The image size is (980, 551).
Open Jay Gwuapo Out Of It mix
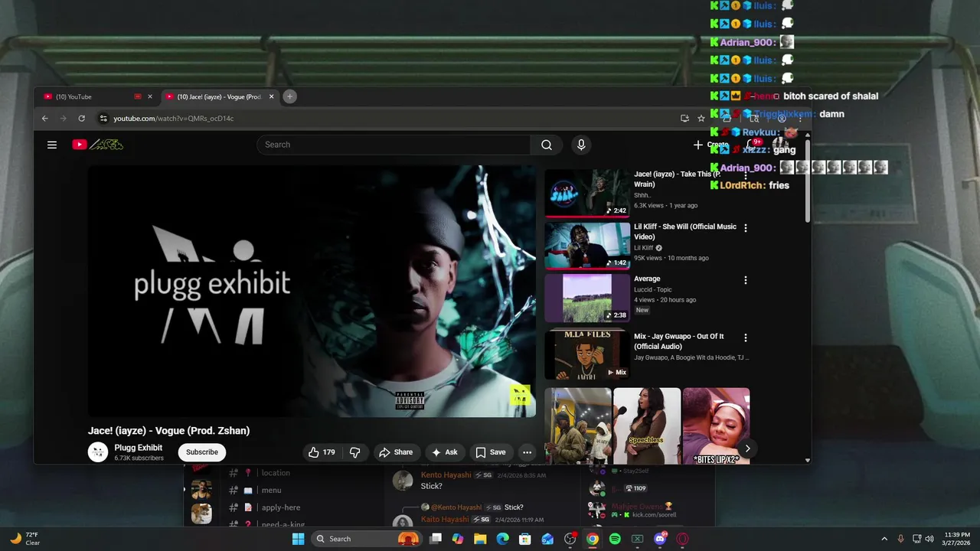(x=587, y=354)
